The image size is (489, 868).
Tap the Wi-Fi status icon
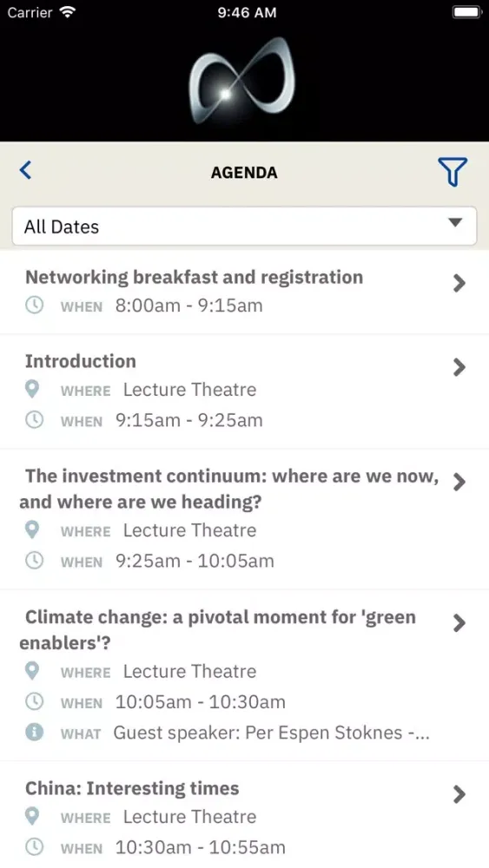pos(68,12)
